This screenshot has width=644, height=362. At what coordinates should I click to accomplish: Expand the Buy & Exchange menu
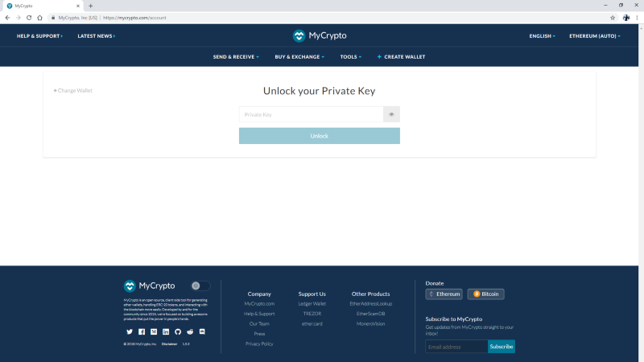pyautogui.click(x=299, y=56)
